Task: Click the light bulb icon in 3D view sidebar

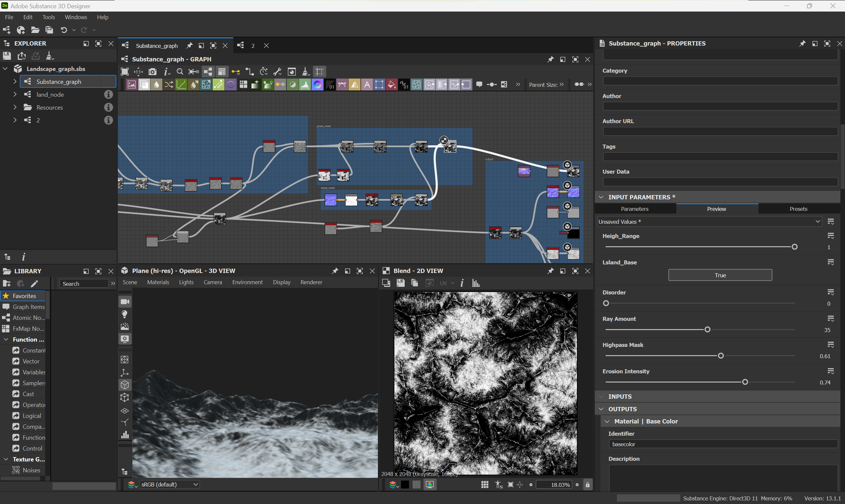Action: (125, 314)
